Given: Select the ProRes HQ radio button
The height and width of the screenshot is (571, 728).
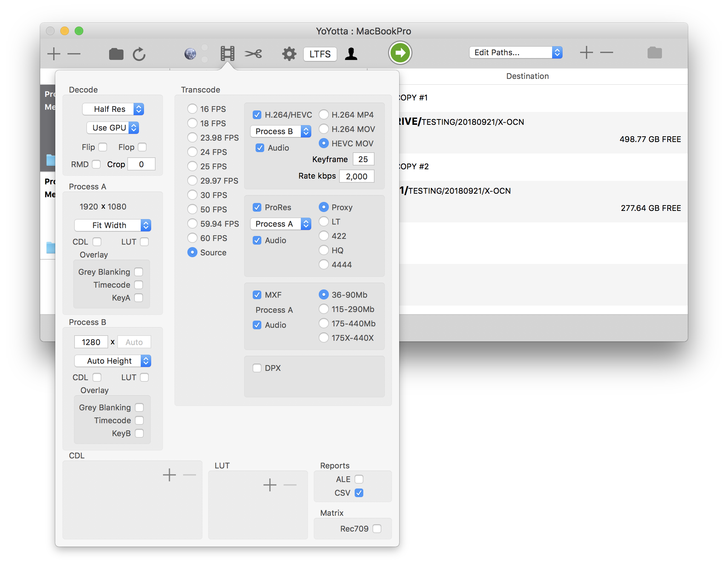Looking at the screenshot, I should pyautogui.click(x=324, y=250).
